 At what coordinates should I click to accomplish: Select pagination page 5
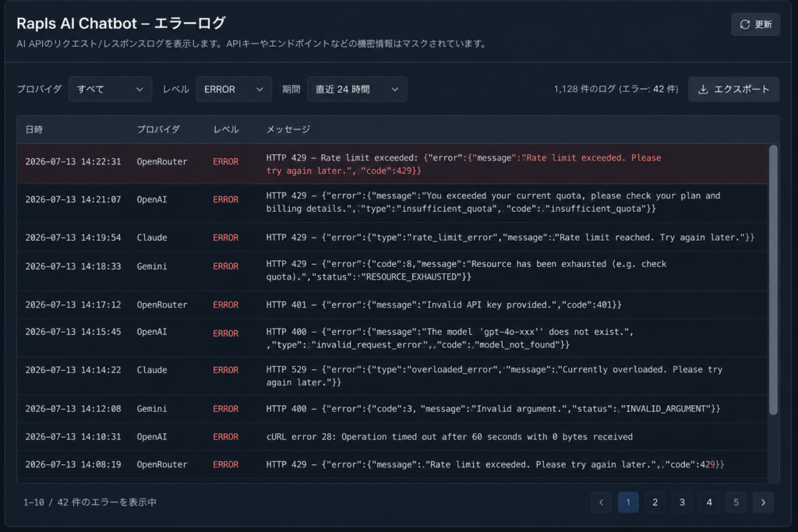736,502
